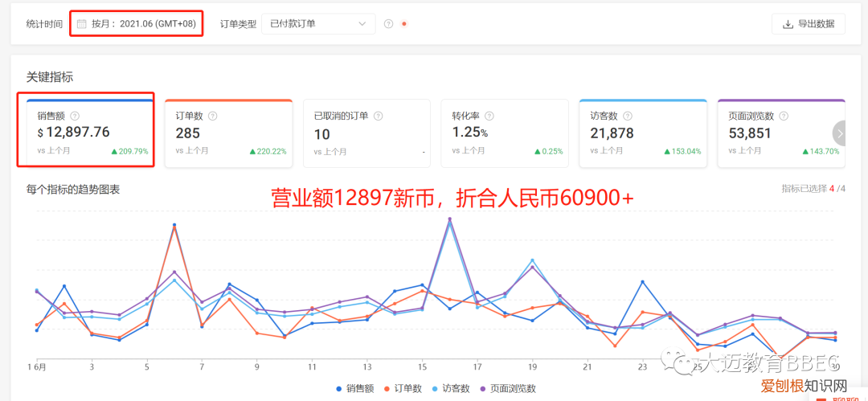868x401 pixels.
Task: Click the 21,878 visitors value
Action: point(612,133)
